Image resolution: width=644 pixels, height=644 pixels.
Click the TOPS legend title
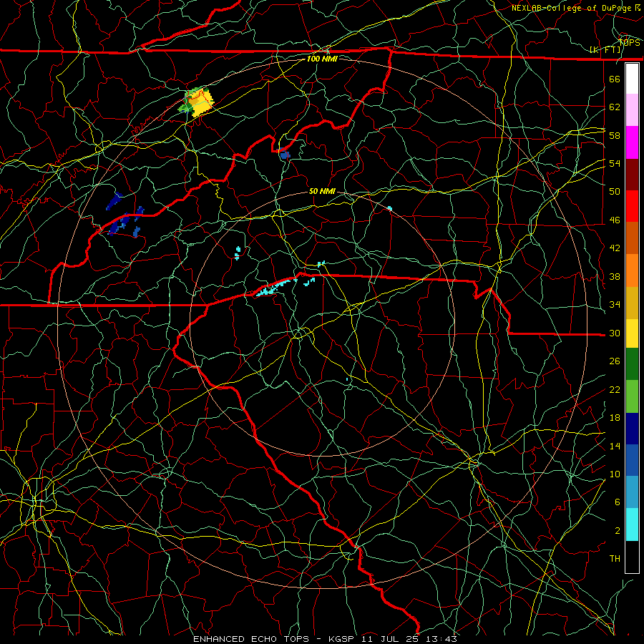pos(629,43)
